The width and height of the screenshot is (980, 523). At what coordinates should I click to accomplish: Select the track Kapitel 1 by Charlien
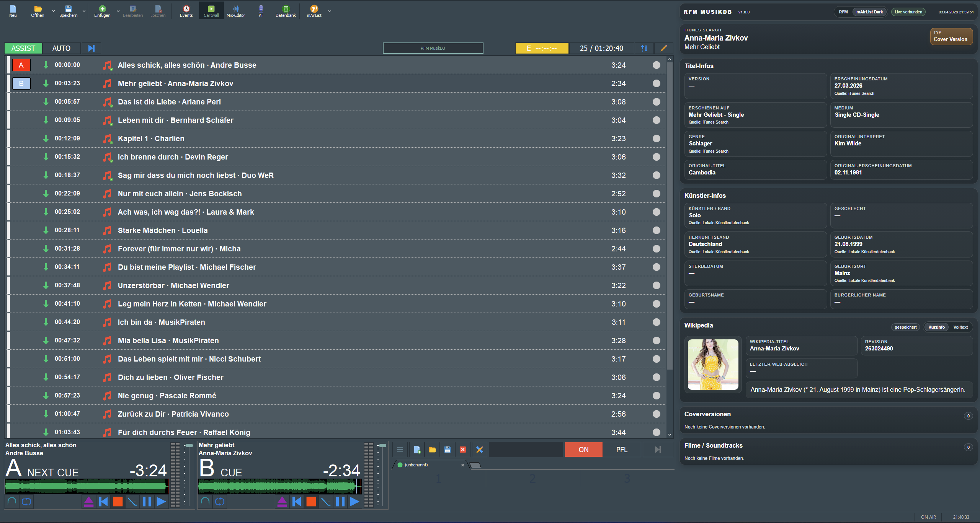pos(151,138)
